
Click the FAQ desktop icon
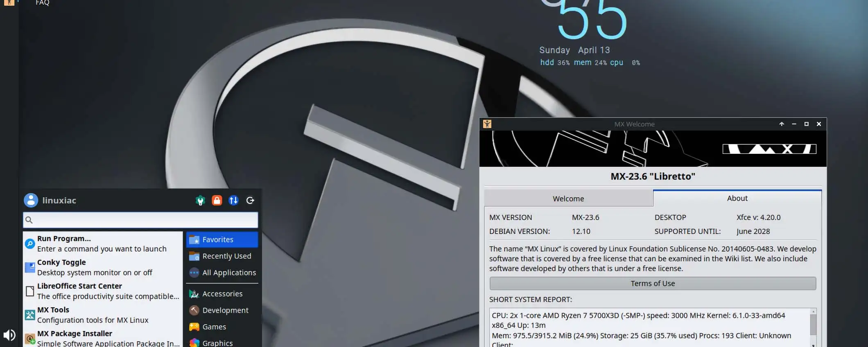coord(42,3)
